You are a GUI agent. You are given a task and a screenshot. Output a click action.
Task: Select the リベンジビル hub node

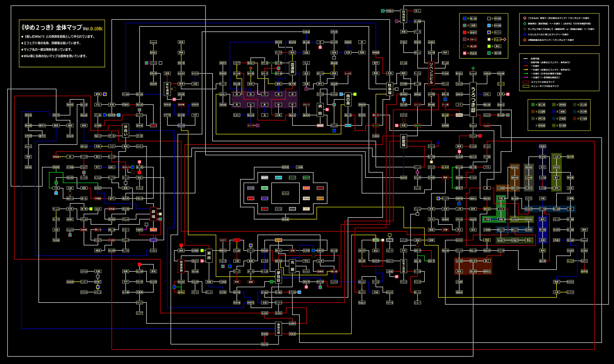click(431, 73)
